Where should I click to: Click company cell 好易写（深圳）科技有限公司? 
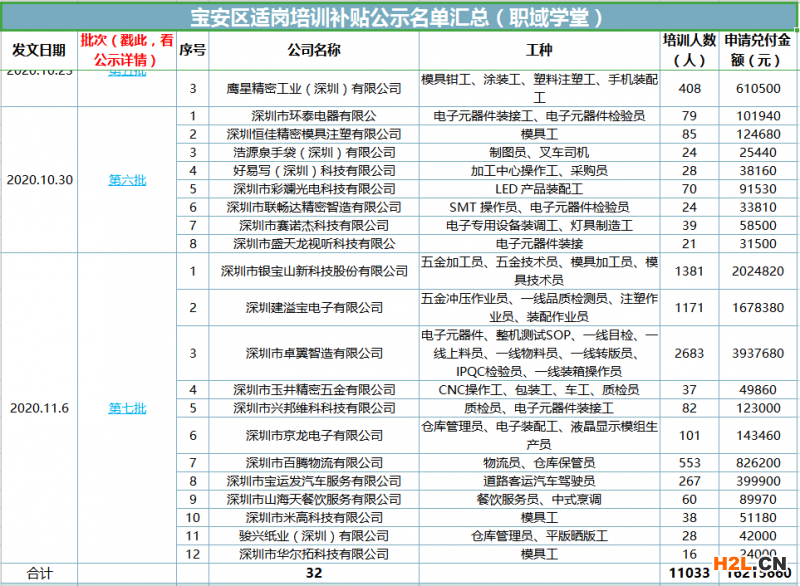(314, 171)
